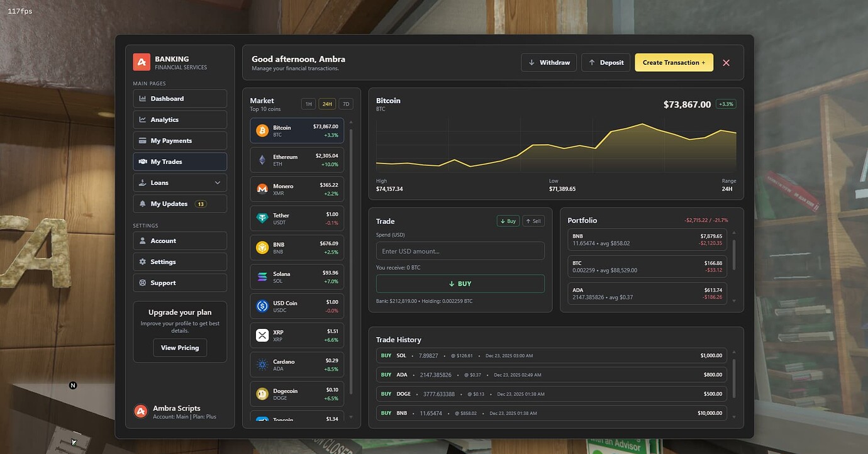The image size is (868, 454).
Task: Select the Ethereum coin icon
Action: coord(262,160)
